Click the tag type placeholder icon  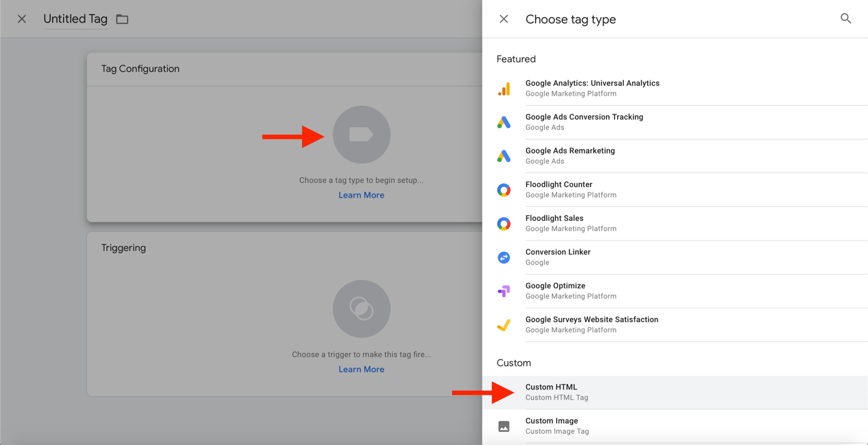pyautogui.click(x=362, y=135)
